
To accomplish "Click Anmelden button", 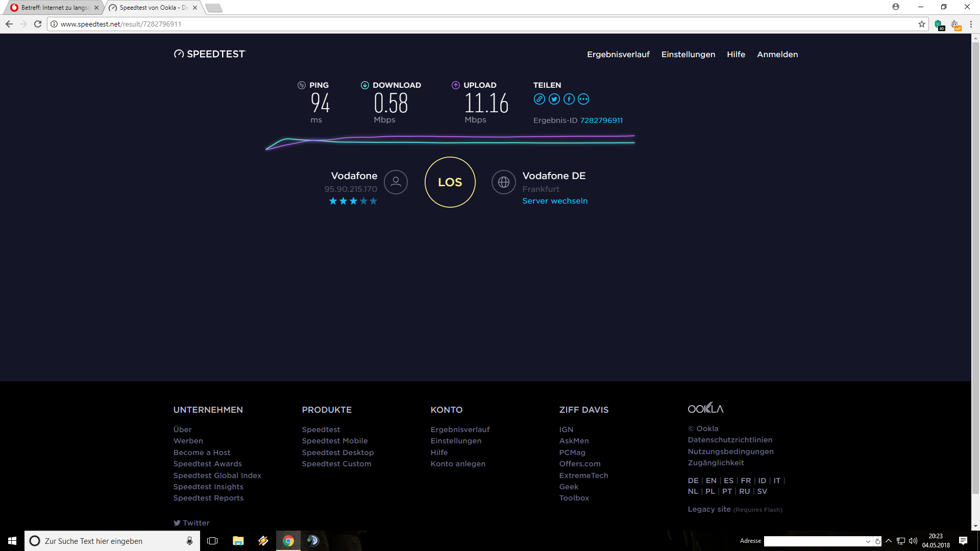I will tap(777, 54).
